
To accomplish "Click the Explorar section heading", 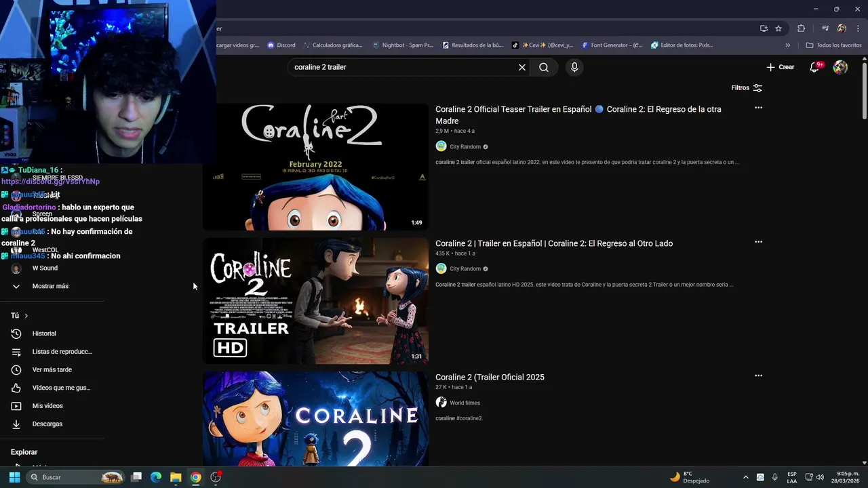I will click(24, 452).
